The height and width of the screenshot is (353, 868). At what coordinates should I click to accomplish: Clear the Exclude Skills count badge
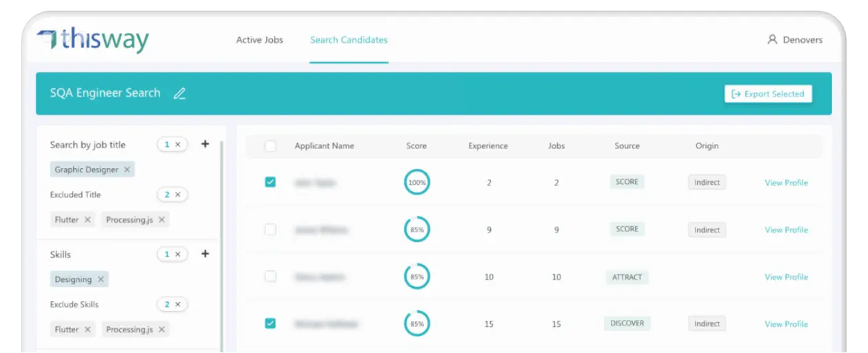tap(178, 304)
